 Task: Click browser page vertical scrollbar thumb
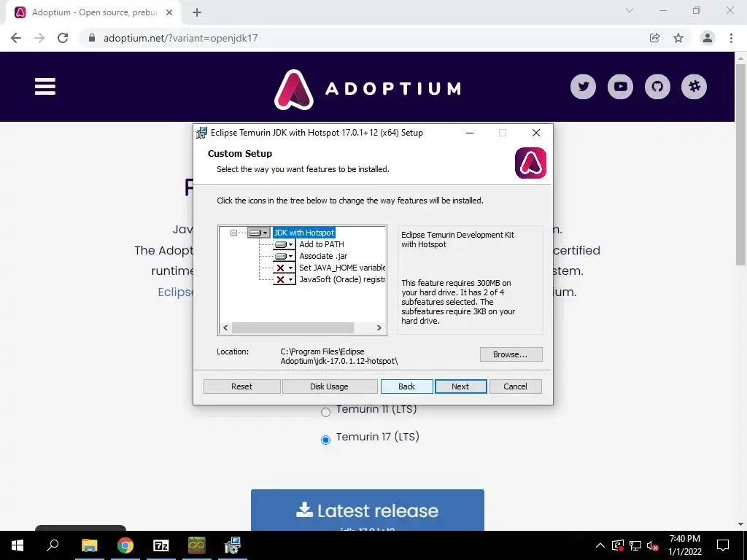coord(741,164)
